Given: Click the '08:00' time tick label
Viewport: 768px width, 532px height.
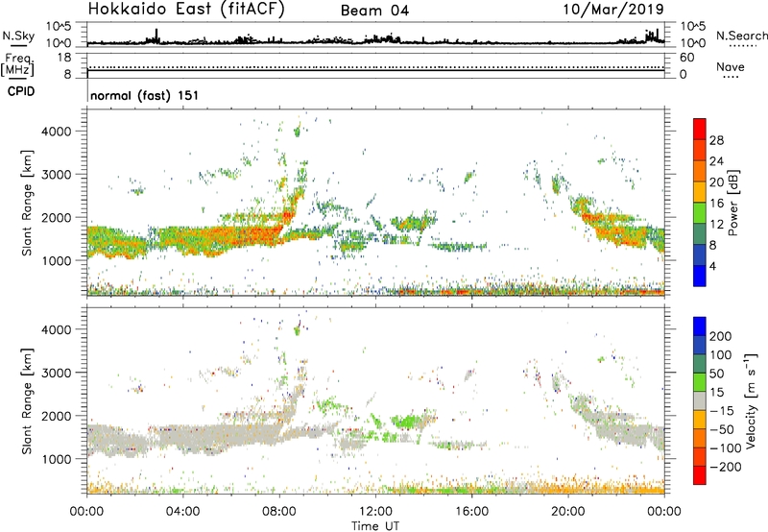Looking at the screenshot, I should coord(279,512).
